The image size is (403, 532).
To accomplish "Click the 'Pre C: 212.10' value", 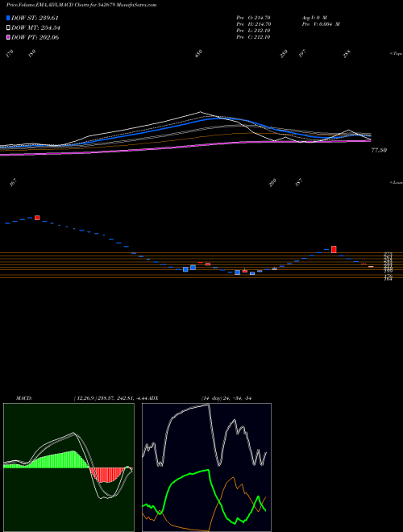I will pyautogui.click(x=253, y=37).
